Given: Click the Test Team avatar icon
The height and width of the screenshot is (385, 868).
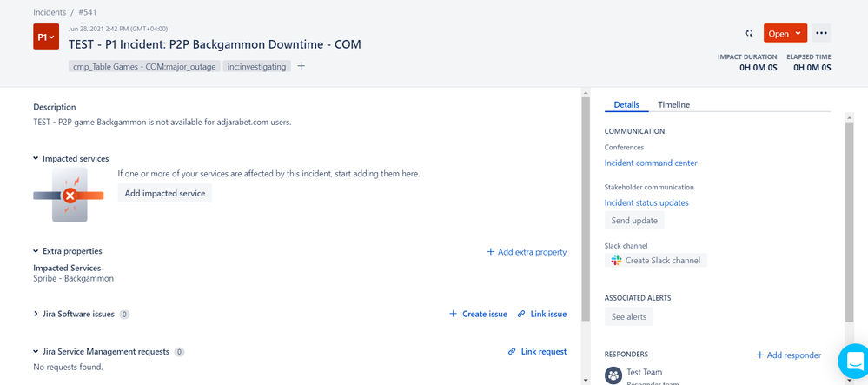Looking at the screenshot, I should click(x=613, y=375).
